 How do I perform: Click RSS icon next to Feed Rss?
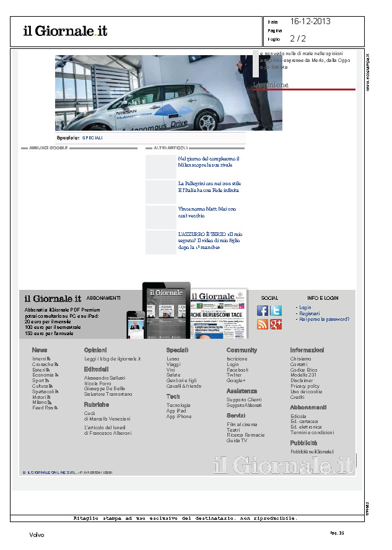coord(56,408)
